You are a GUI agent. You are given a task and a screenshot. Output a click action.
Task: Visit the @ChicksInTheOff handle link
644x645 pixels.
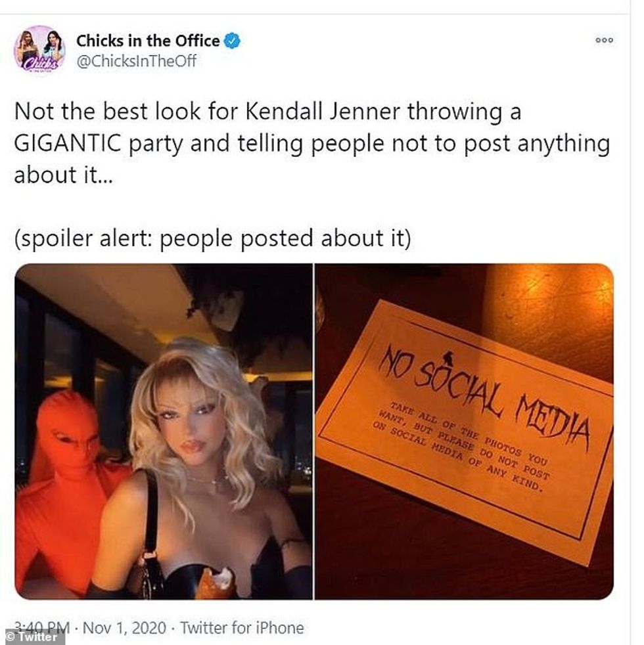pos(136,61)
